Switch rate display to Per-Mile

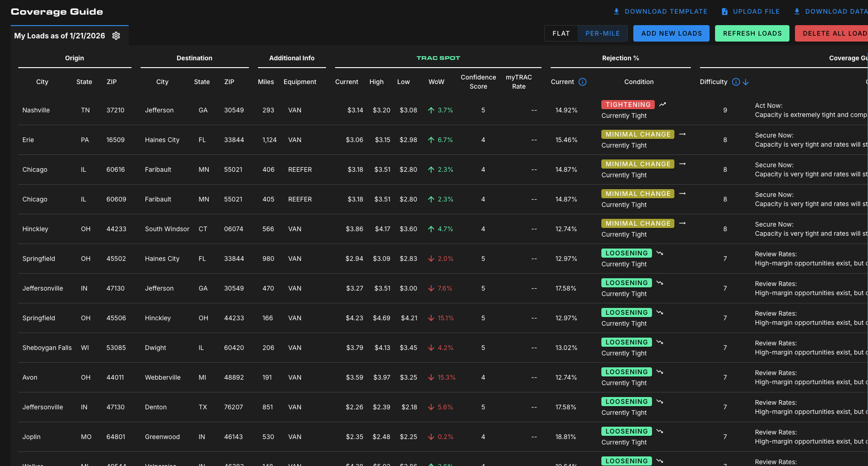pos(602,33)
